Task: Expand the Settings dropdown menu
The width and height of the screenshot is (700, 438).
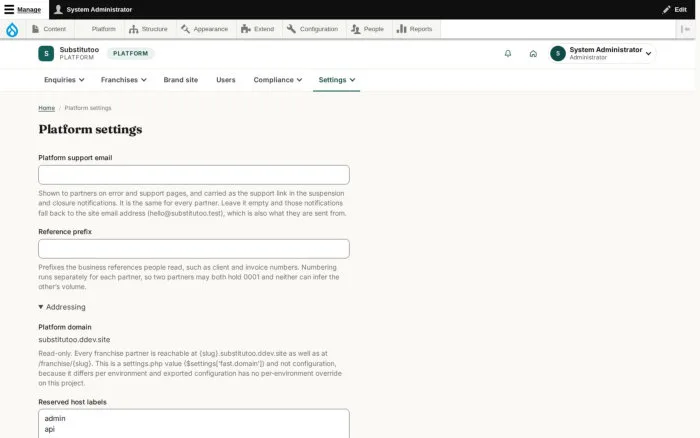Action: click(x=337, y=80)
